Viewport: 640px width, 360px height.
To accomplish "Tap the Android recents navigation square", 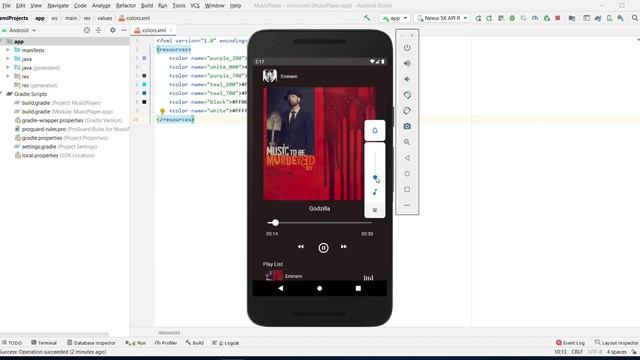I will (358, 288).
